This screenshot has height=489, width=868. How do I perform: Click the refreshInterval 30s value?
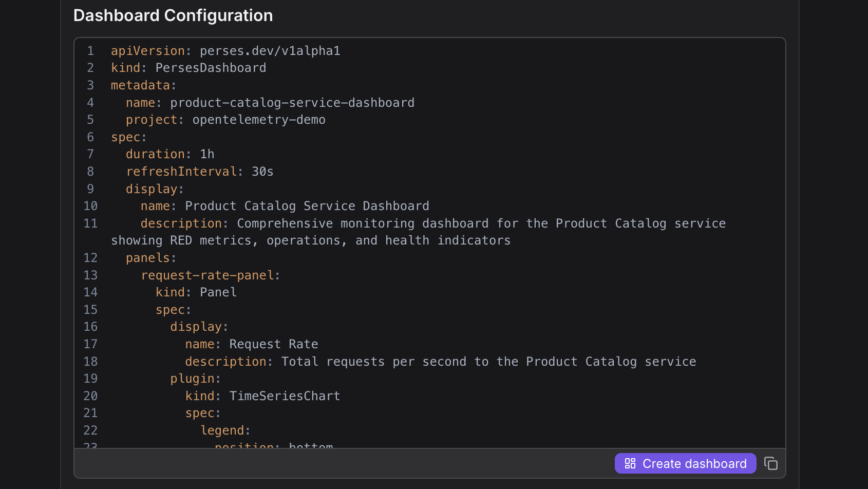pos(262,172)
